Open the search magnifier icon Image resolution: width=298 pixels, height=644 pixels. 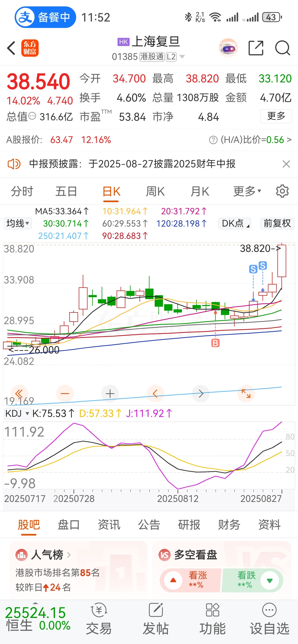coord(283,48)
